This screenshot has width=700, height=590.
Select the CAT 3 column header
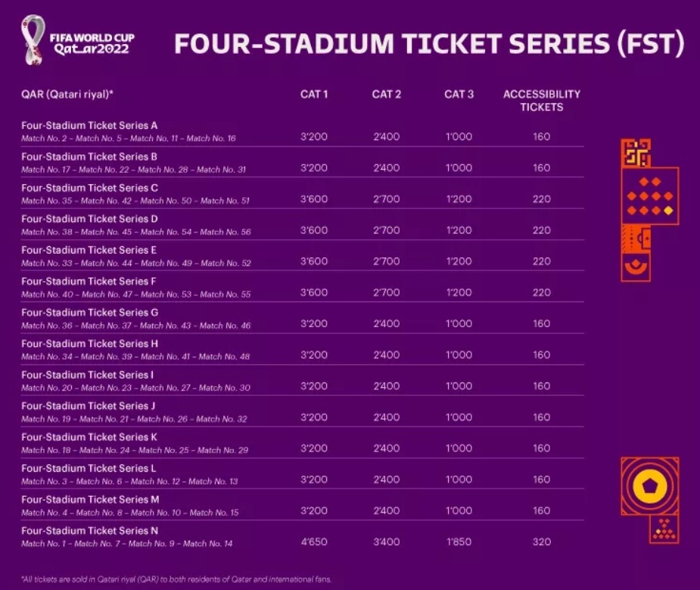tap(459, 94)
